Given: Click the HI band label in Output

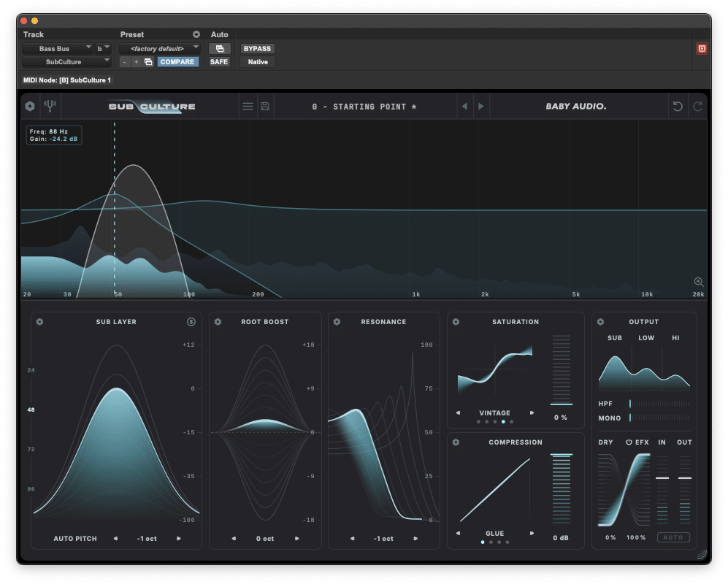Looking at the screenshot, I should click(675, 338).
